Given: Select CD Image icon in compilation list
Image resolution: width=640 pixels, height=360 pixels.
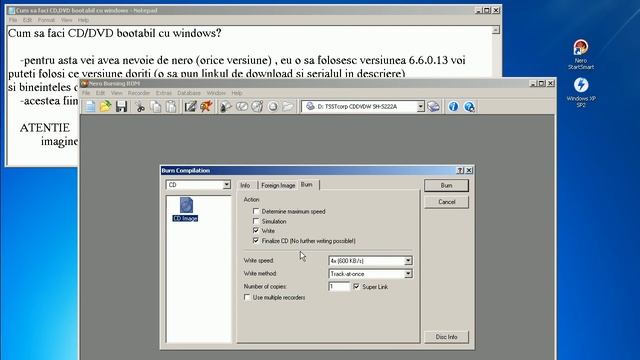Looking at the screenshot, I should click(186, 209).
